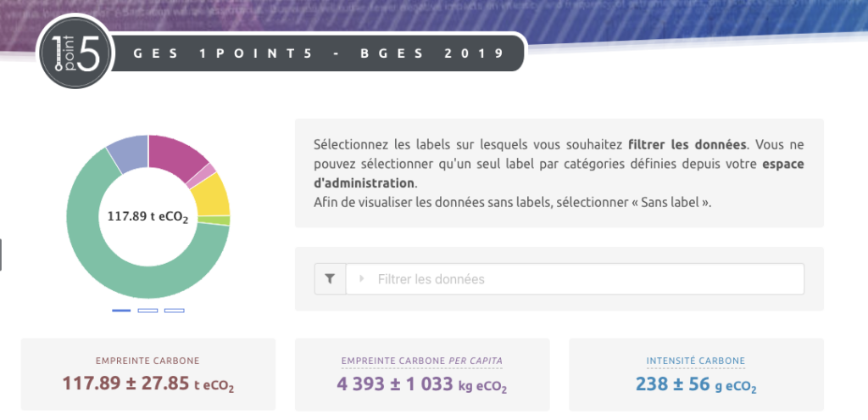Click the '117.89 ± 27.85 t eCO2' value
This screenshot has height=420, width=868.
(x=147, y=384)
